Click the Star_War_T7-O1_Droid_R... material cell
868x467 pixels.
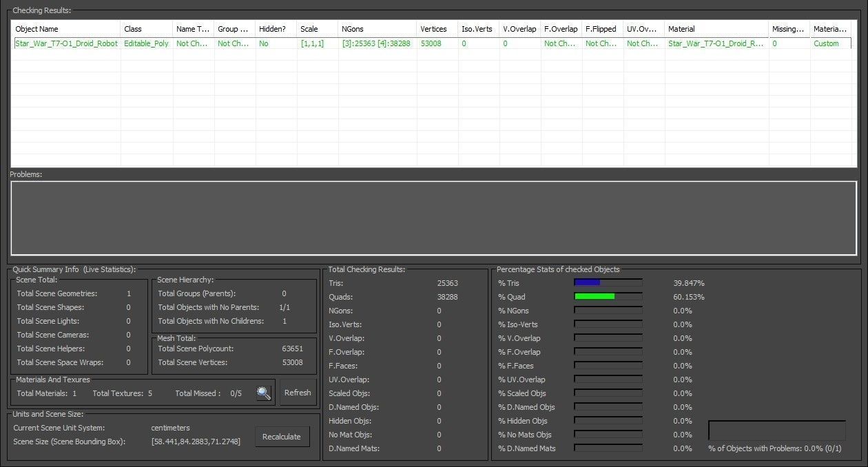(716, 43)
